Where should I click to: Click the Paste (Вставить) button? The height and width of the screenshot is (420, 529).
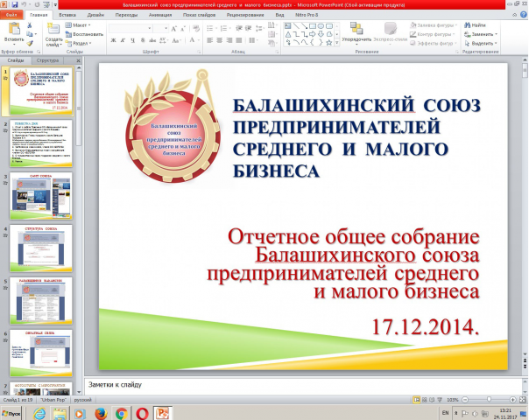click(14, 34)
